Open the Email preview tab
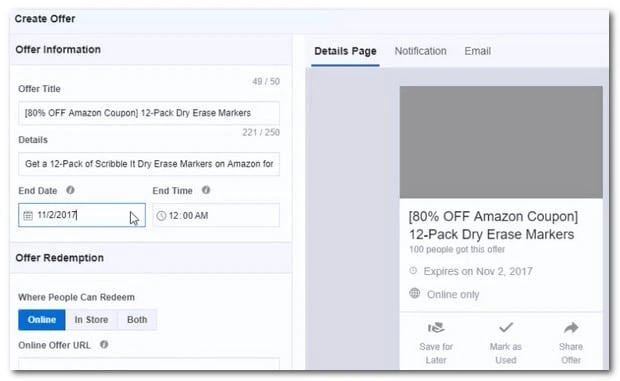Image resolution: width=620 pixels, height=381 pixels. point(477,51)
